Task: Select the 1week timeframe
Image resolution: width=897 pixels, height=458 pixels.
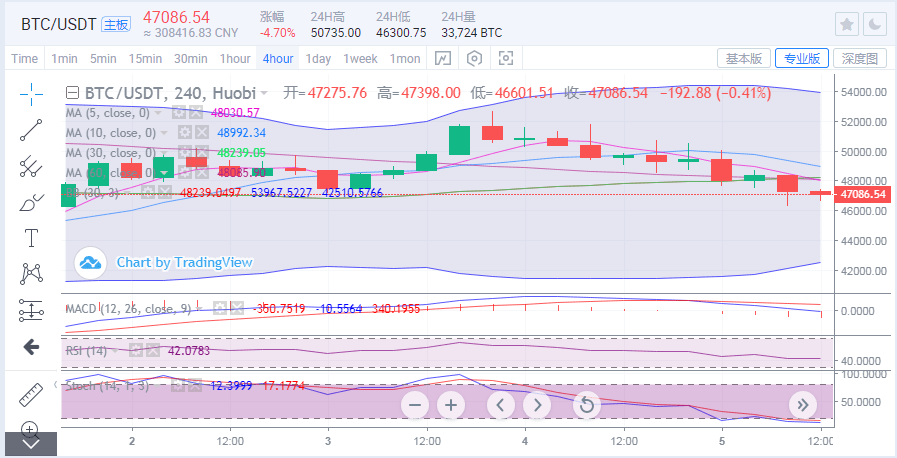Action: coord(360,58)
